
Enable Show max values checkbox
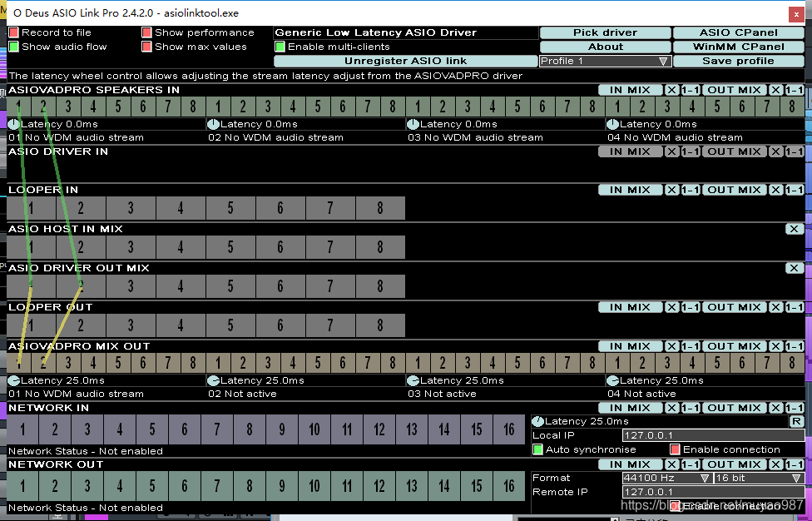click(146, 47)
